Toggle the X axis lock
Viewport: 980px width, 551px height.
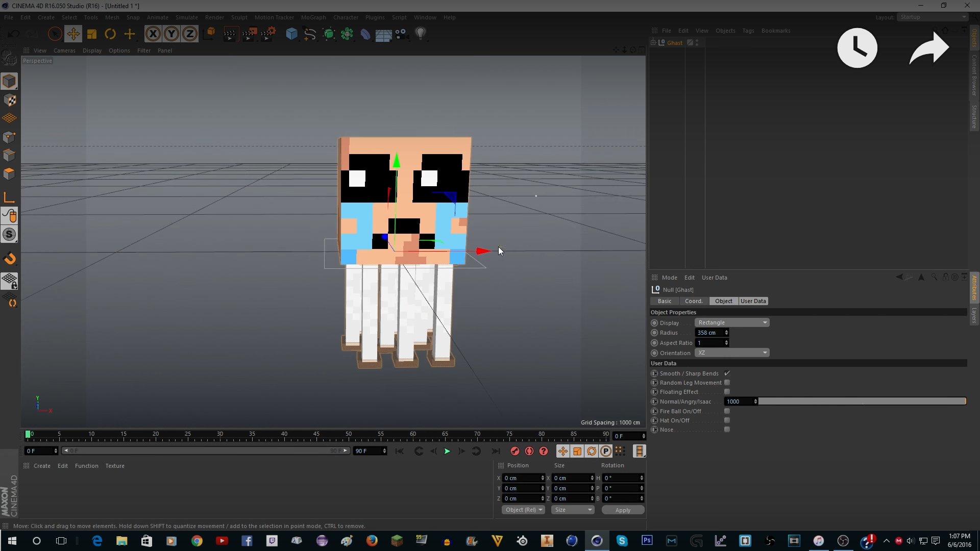point(153,34)
